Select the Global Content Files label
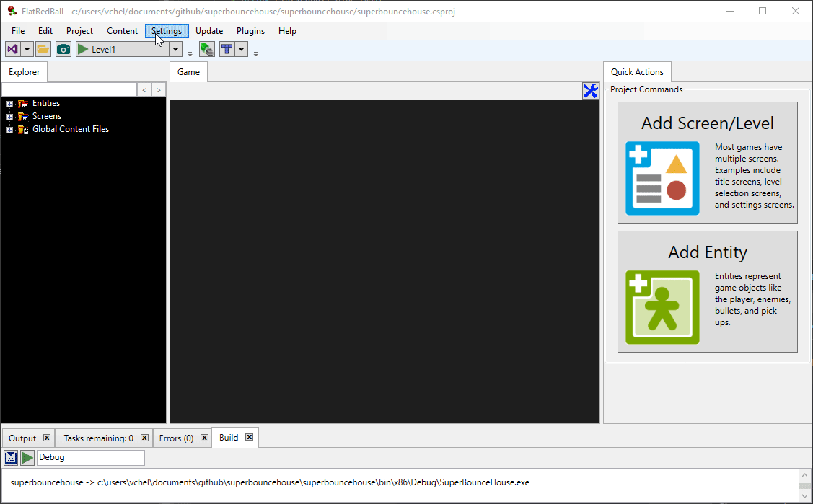813x504 pixels. (x=71, y=129)
